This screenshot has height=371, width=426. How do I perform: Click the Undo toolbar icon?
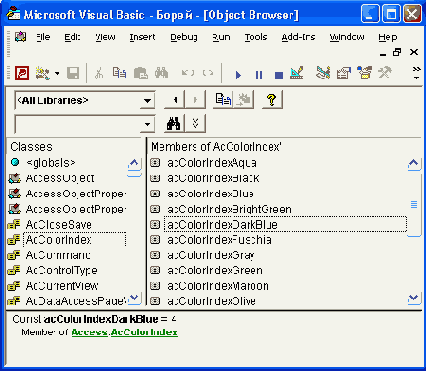point(188,73)
